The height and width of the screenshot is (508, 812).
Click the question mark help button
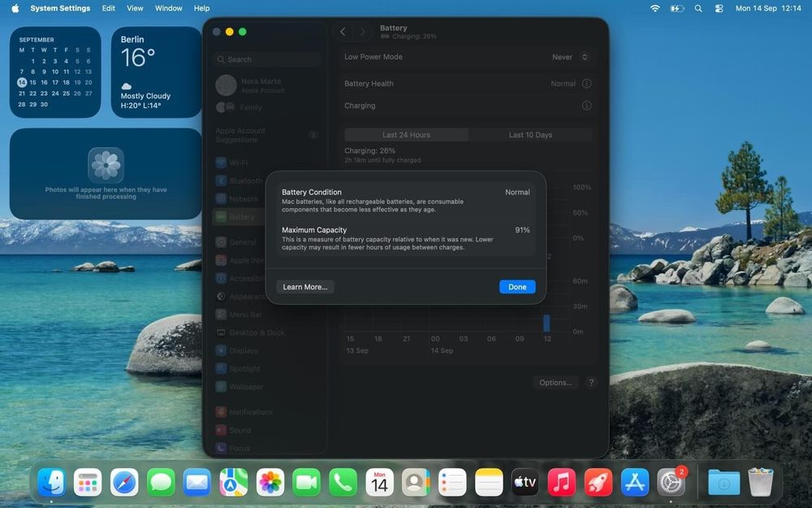click(591, 383)
